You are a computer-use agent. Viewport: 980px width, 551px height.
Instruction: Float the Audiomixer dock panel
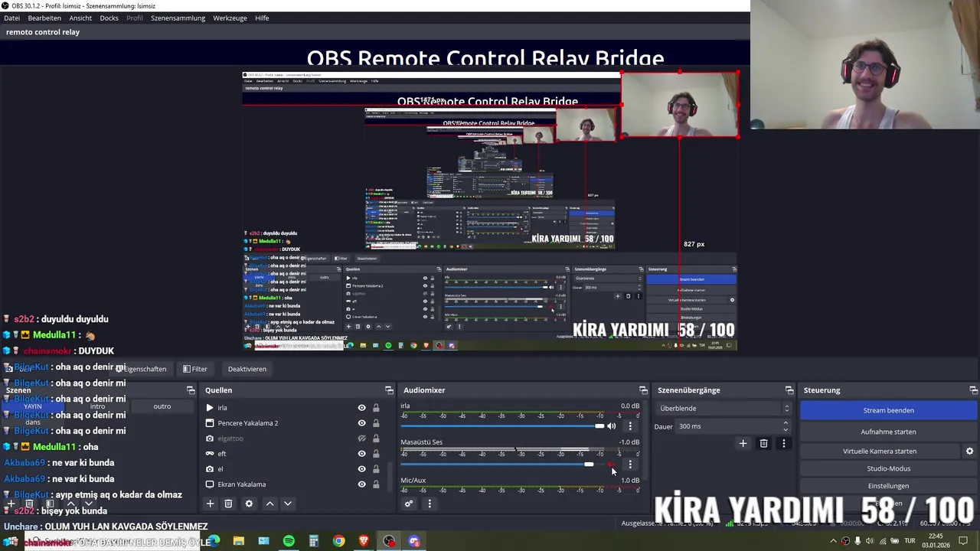click(643, 390)
